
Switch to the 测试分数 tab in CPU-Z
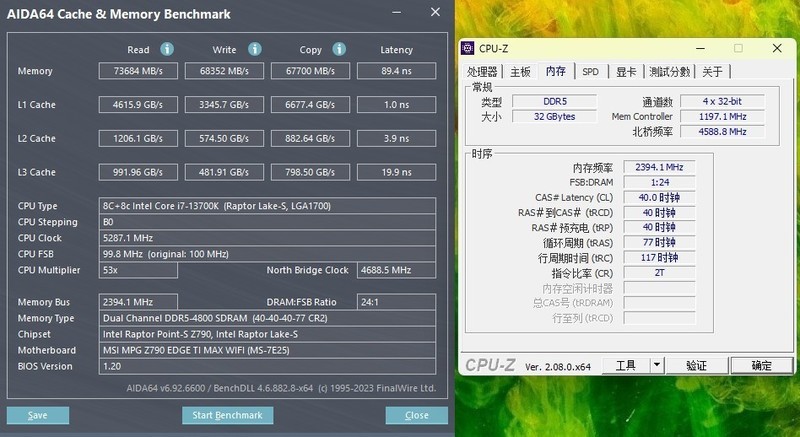point(669,72)
